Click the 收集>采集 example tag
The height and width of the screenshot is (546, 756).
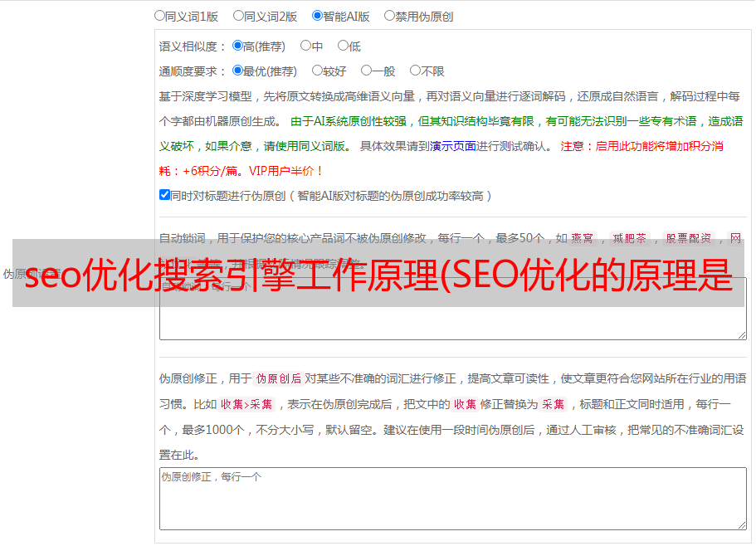pos(246,404)
